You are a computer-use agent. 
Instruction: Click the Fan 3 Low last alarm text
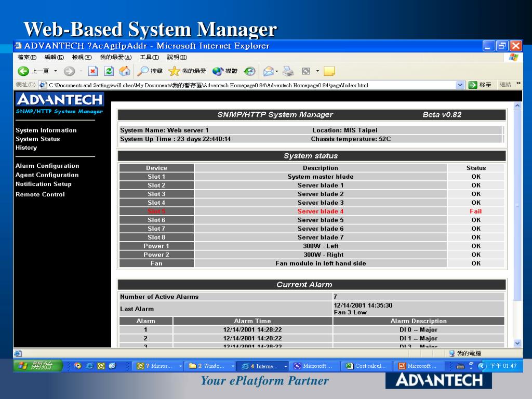(350, 312)
